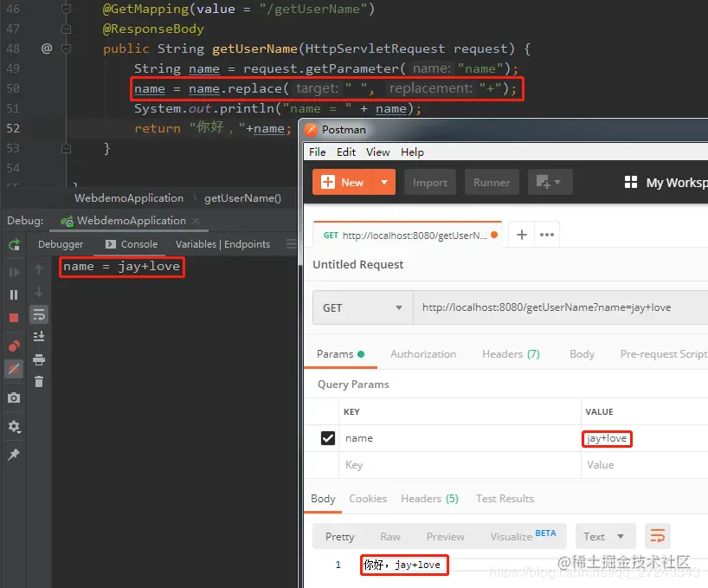Open the Postman File menu
Image resolution: width=708 pixels, height=588 pixels.
(317, 152)
